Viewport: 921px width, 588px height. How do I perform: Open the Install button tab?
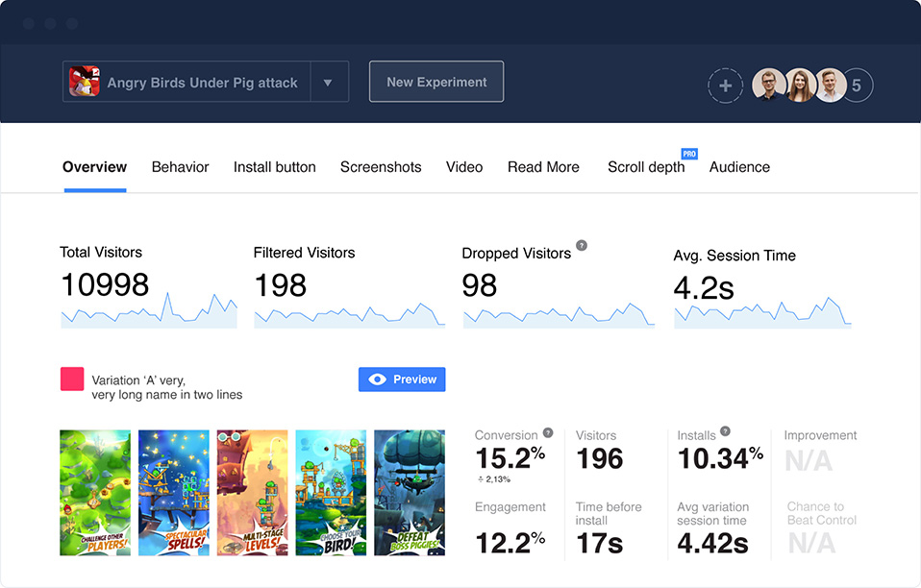pyautogui.click(x=274, y=167)
